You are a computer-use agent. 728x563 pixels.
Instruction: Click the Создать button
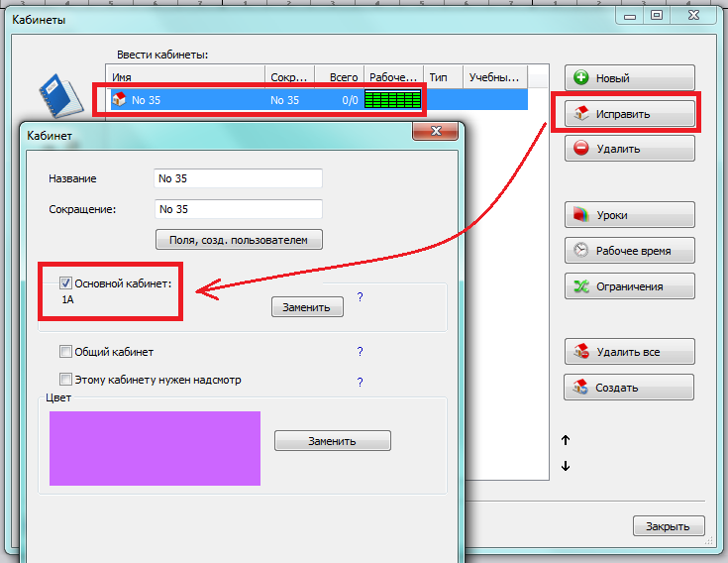(x=629, y=387)
